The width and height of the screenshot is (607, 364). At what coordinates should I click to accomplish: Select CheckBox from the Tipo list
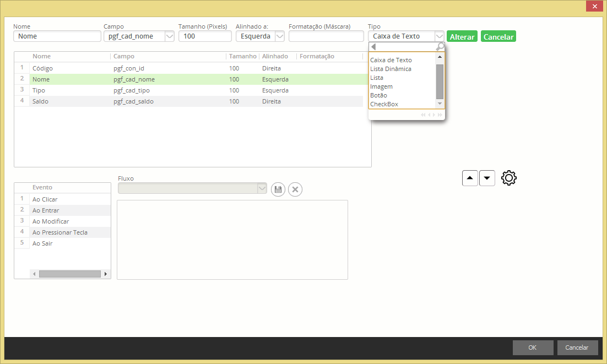(x=384, y=104)
